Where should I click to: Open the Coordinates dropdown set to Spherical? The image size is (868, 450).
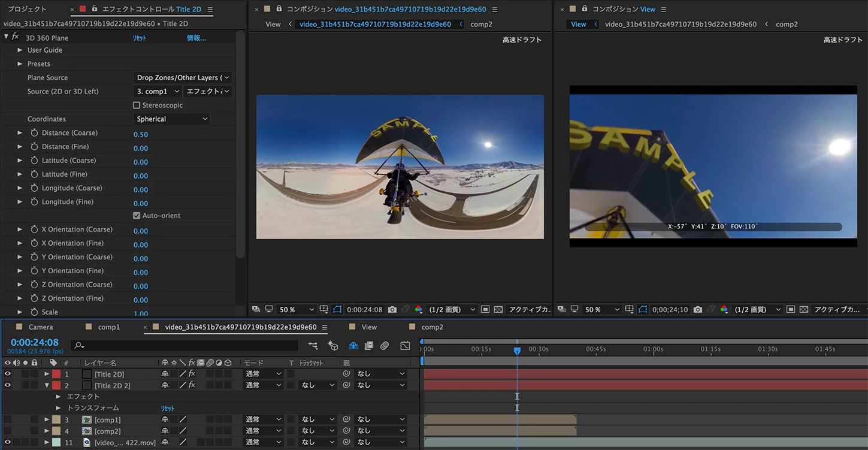click(x=172, y=119)
